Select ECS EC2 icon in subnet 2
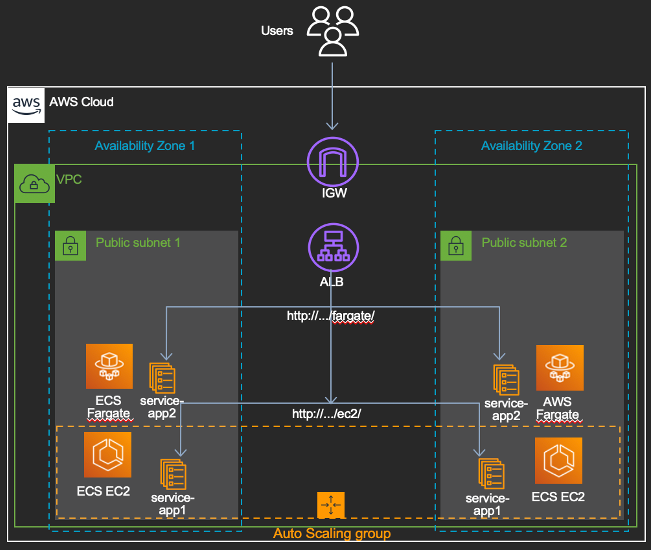Image resolution: width=652 pixels, height=550 pixels. tap(558, 460)
